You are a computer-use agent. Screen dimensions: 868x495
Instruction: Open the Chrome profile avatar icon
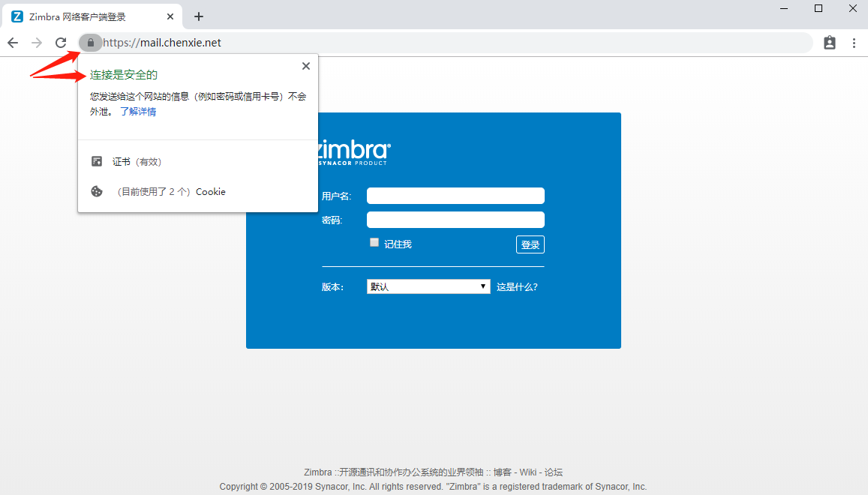click(829, 43)
